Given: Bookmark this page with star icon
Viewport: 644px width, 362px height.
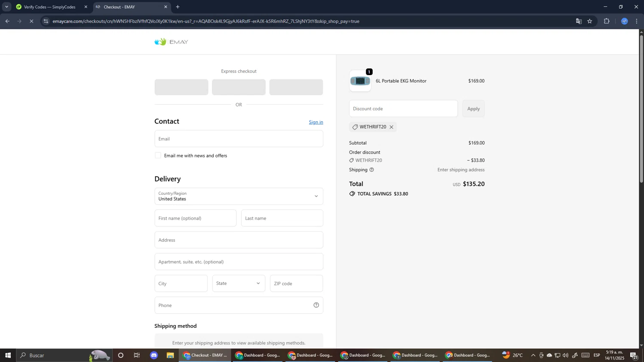Looking at the screenshot, I should [590, 21].
